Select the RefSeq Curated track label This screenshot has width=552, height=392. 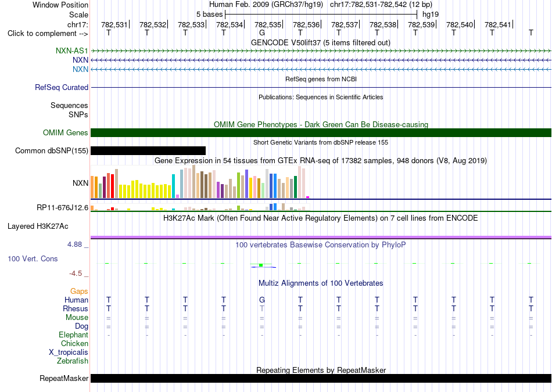coord(62,87)
